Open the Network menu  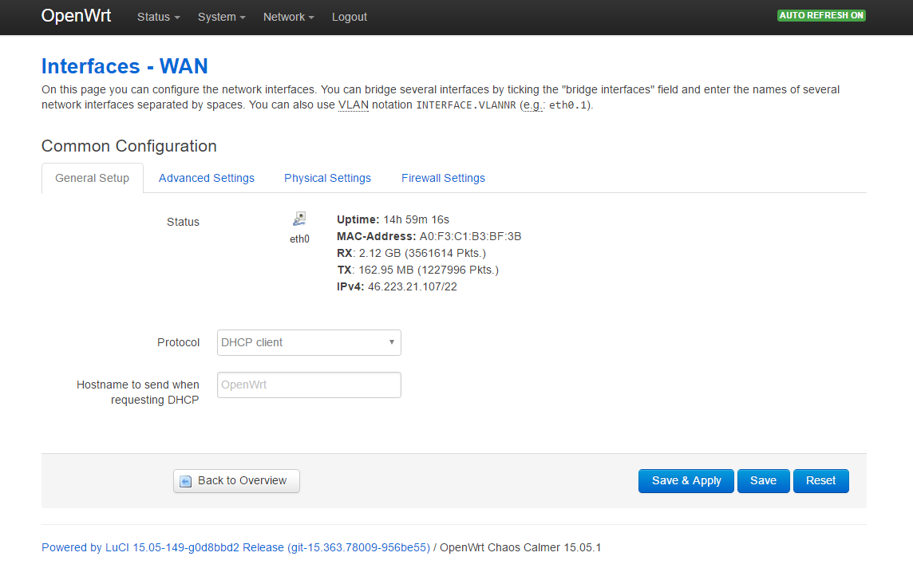click(x=288, y=17)
